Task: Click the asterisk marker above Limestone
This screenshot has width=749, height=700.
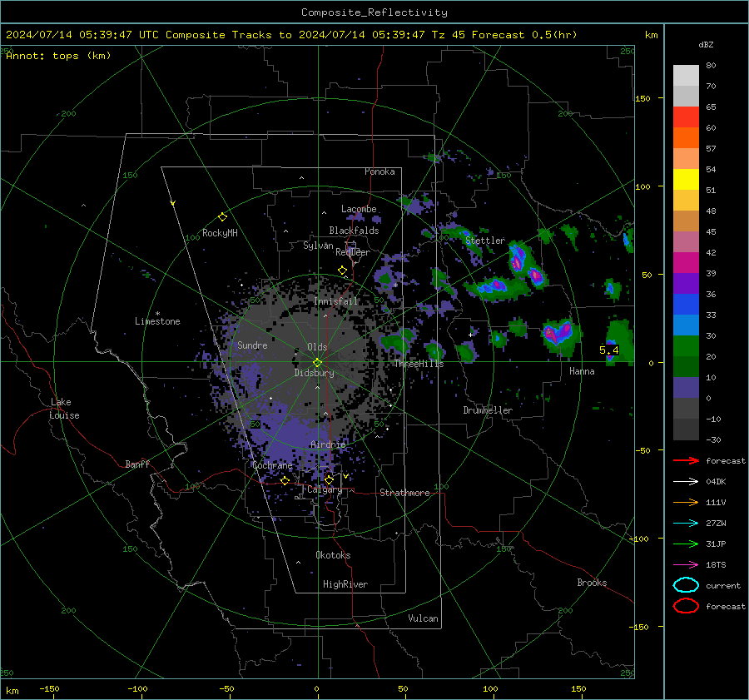Action: 157,314
